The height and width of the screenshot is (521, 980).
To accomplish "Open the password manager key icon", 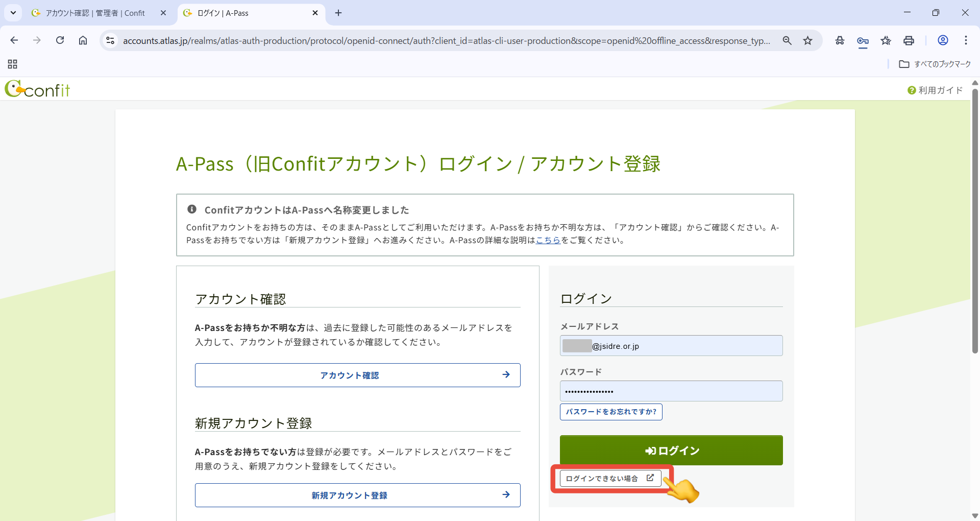I will coord(863,41).
